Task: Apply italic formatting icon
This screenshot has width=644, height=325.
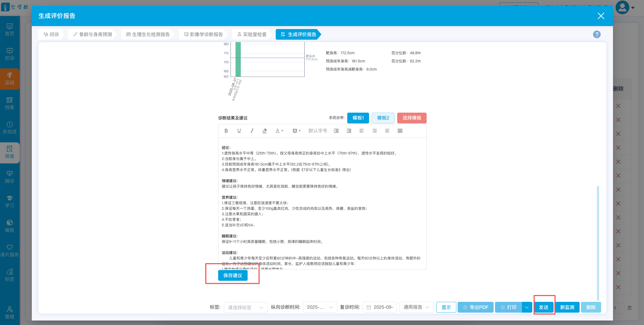Action: (252, 131)
